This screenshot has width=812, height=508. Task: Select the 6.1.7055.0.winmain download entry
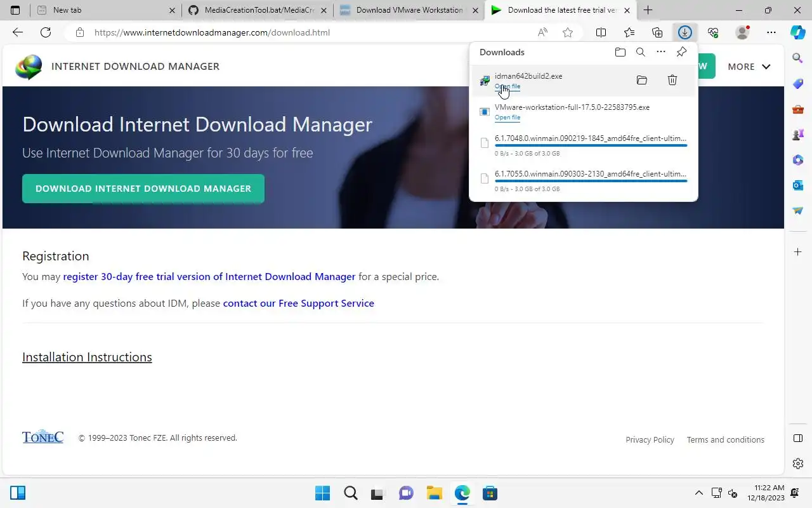(x=584, y=181)
